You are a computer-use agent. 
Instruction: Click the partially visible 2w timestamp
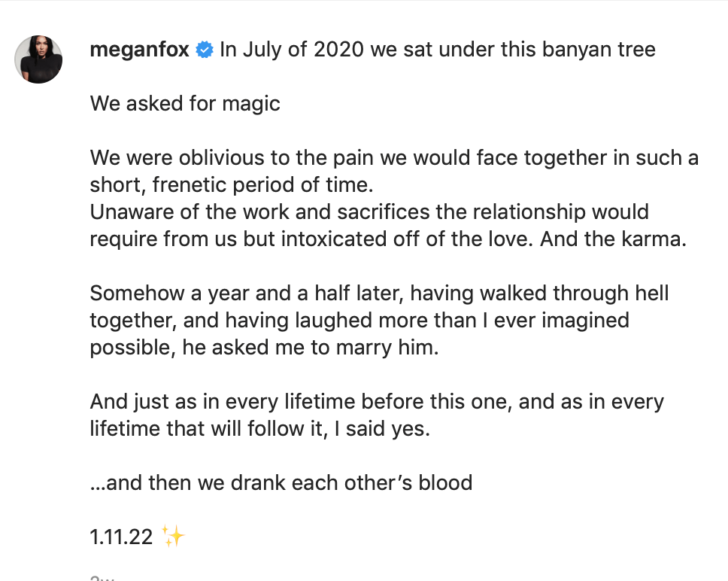tap(102, 578)
